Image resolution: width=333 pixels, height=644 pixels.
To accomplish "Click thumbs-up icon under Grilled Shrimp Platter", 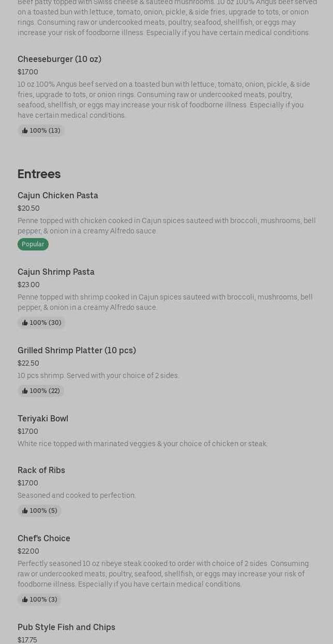I will [x=25, y=391].
